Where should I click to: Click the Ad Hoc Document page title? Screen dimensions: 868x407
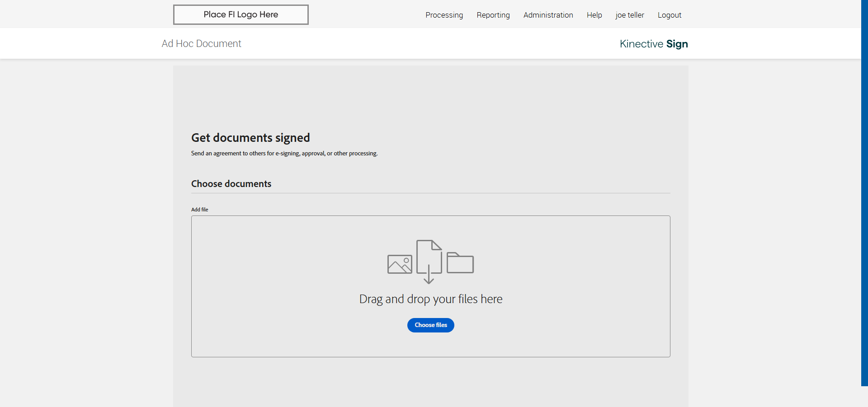(201, 43)
